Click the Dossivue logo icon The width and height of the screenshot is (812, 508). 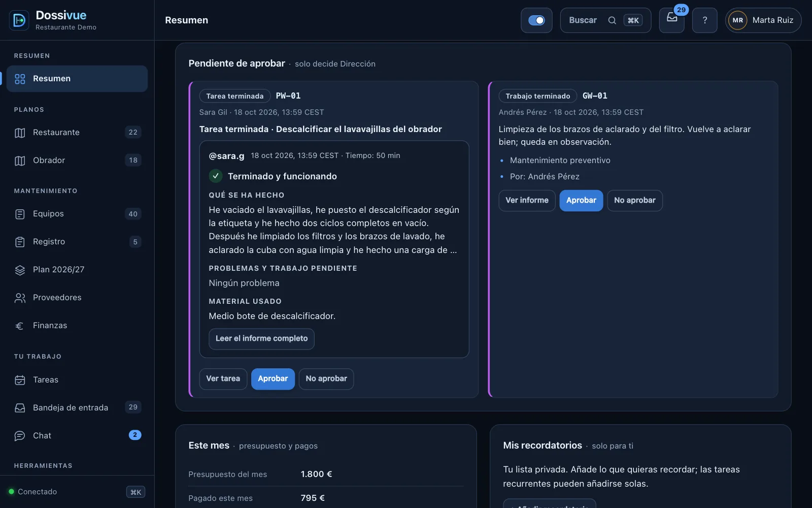[19, 20]
